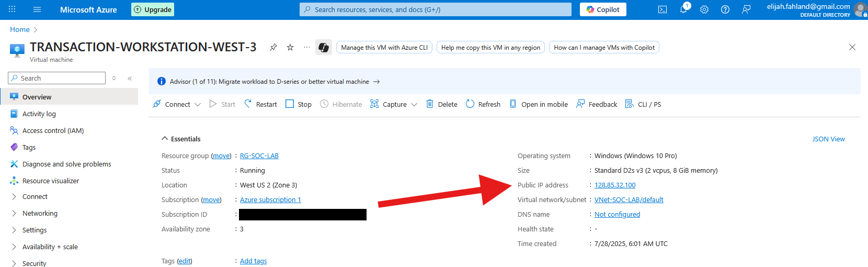Select How can I manage VMs with Copilot
868x267 pixels.
pyautogui.click(x=604, y=47)
